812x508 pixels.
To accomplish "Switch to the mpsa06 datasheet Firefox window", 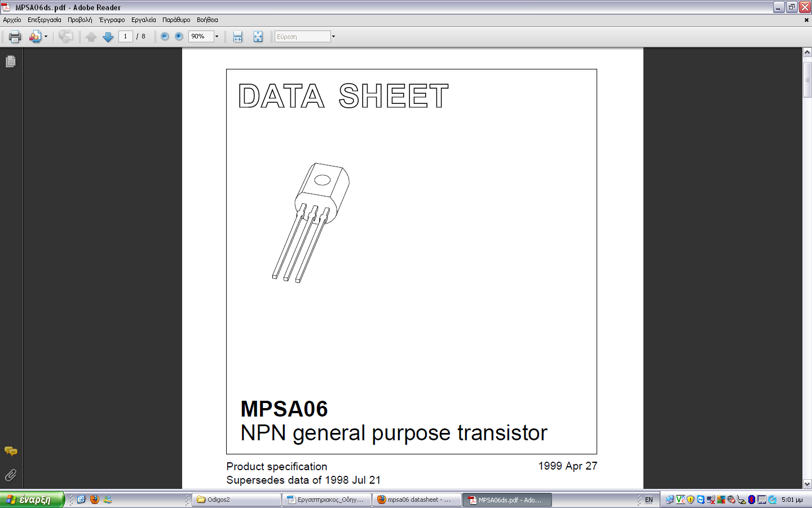I will tap(417, 500).
